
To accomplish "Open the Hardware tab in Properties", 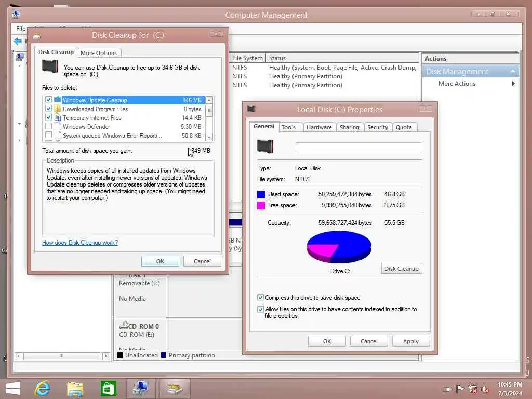I will [x=319, y=127].
